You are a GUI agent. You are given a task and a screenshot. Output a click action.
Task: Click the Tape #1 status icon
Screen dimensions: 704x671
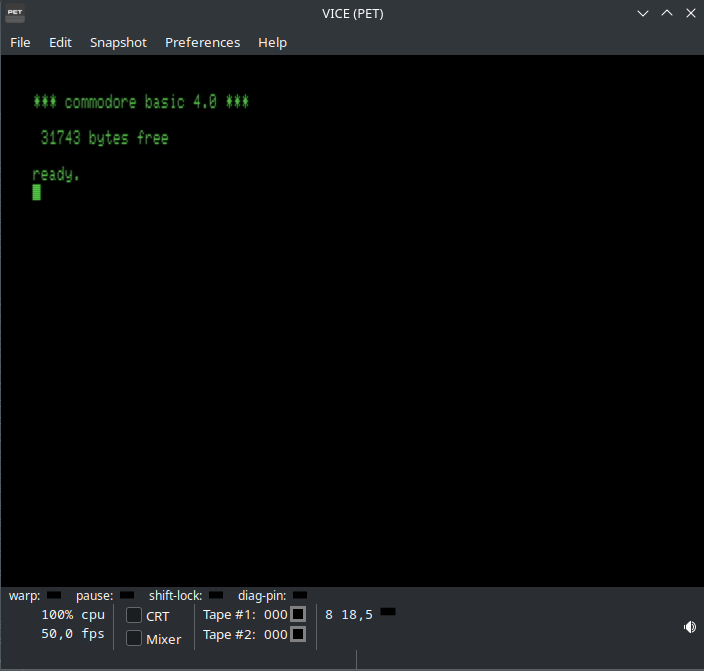point(298,615)
